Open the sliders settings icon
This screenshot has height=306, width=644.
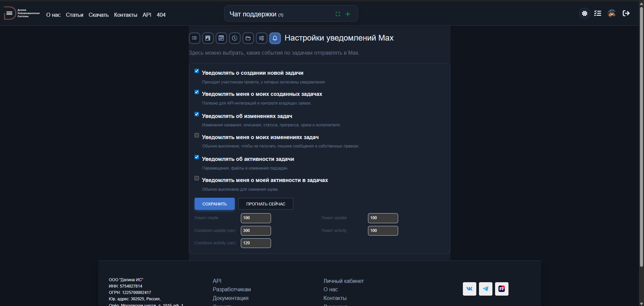[262, 38]
